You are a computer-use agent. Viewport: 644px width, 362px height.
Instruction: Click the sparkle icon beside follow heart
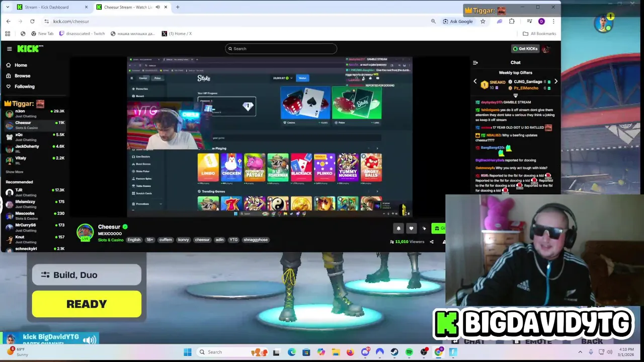click(424, 228)
